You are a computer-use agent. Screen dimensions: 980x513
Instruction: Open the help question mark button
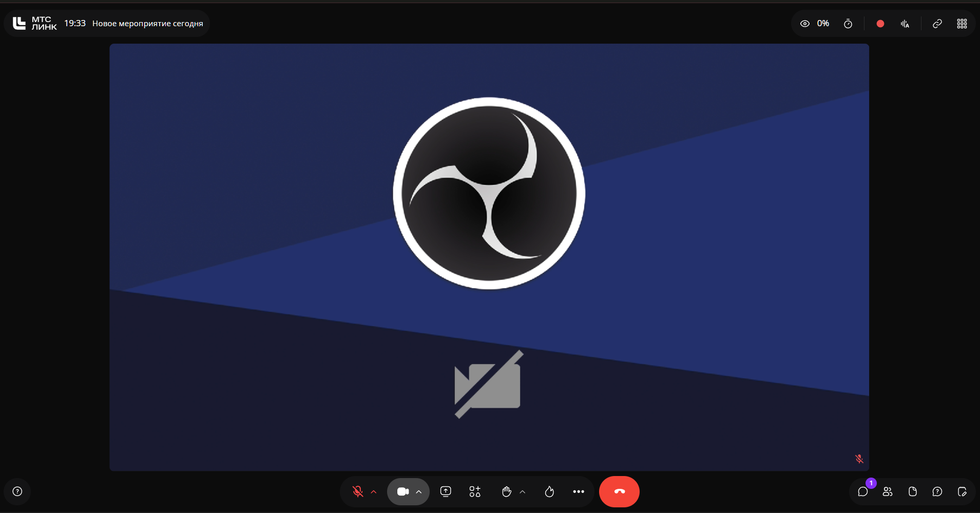(17, 491)
